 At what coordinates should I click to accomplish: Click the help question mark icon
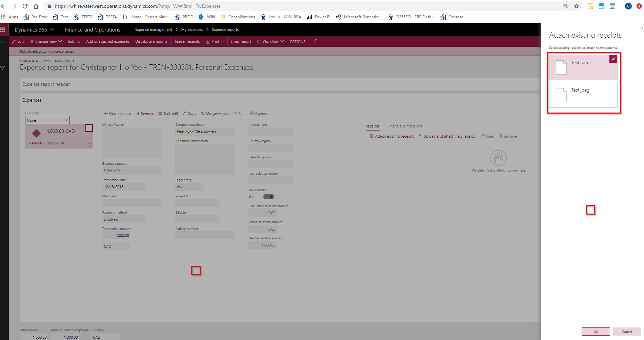tap(641, 29)
